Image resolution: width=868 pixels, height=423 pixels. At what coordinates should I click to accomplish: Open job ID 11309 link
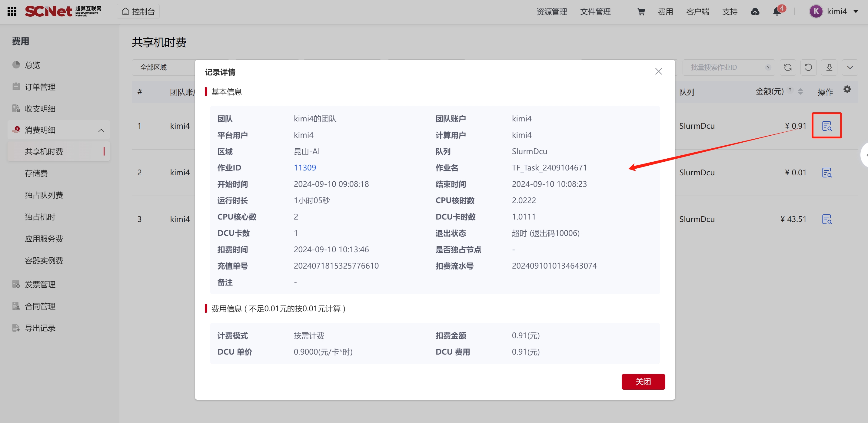point(304,168)
